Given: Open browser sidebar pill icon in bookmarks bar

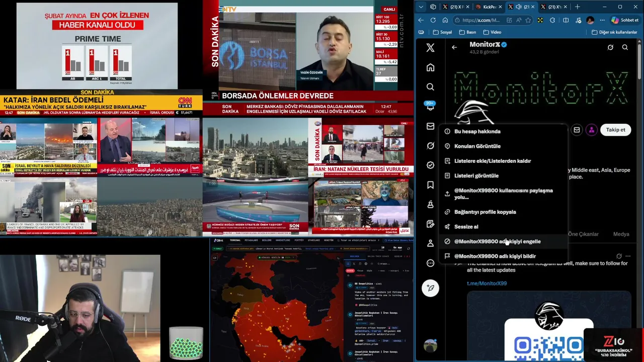Looking at the screenshot, I should pos(421,32).
